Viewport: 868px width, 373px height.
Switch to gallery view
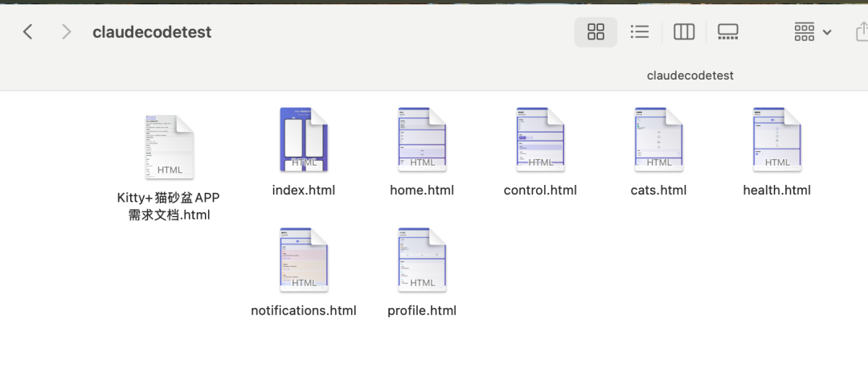point(727,31)
